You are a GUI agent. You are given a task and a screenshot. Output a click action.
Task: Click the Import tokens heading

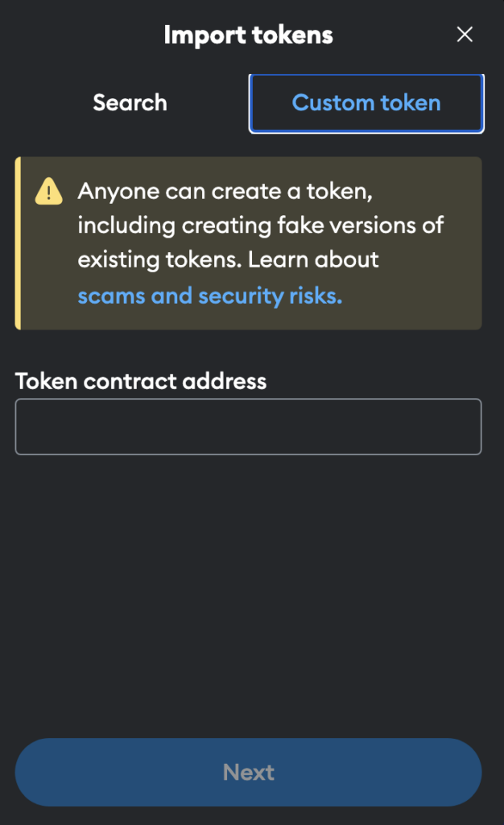coord(248,35)
